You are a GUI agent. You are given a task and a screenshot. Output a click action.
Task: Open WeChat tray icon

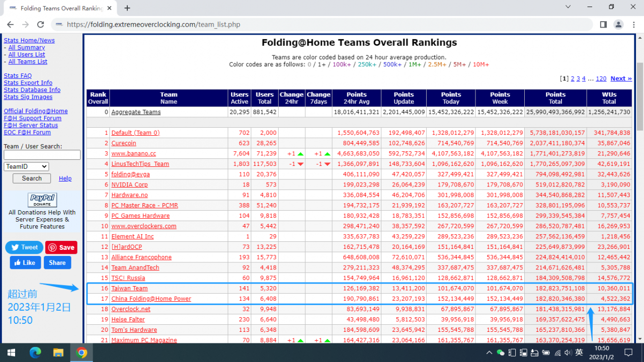[x=501, y=353]
